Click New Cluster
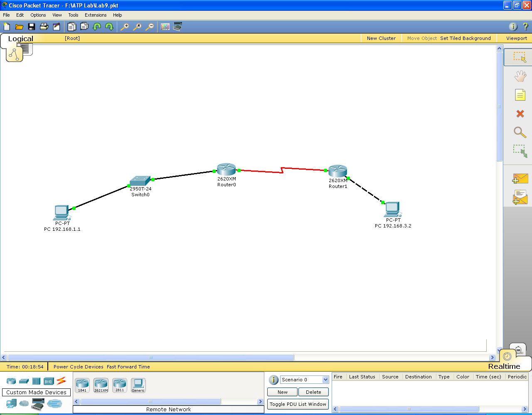The image size is (532, 415). coord(381,38)
